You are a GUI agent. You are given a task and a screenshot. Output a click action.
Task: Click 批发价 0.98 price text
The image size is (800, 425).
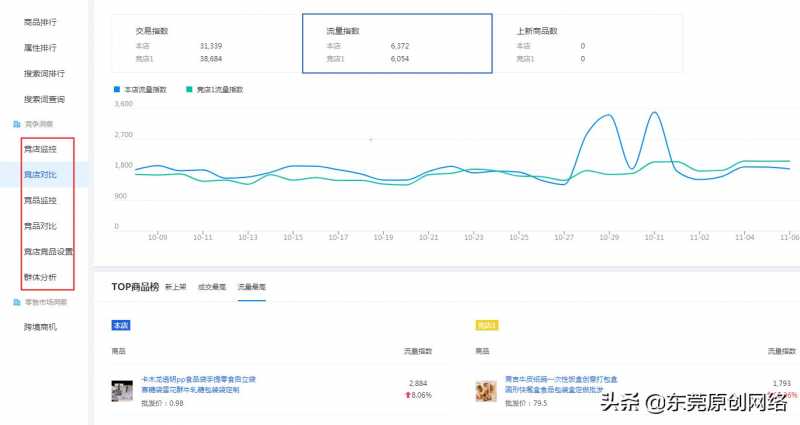[162, 403]
